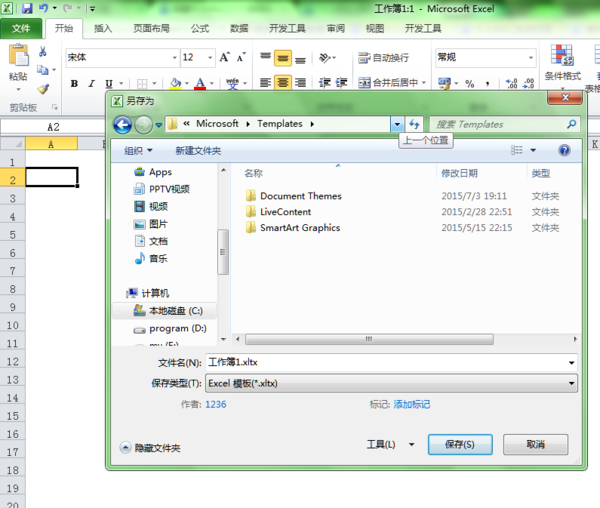Apply the red font color A
This screenshot has height=508, width=600.
pos(200,83)
